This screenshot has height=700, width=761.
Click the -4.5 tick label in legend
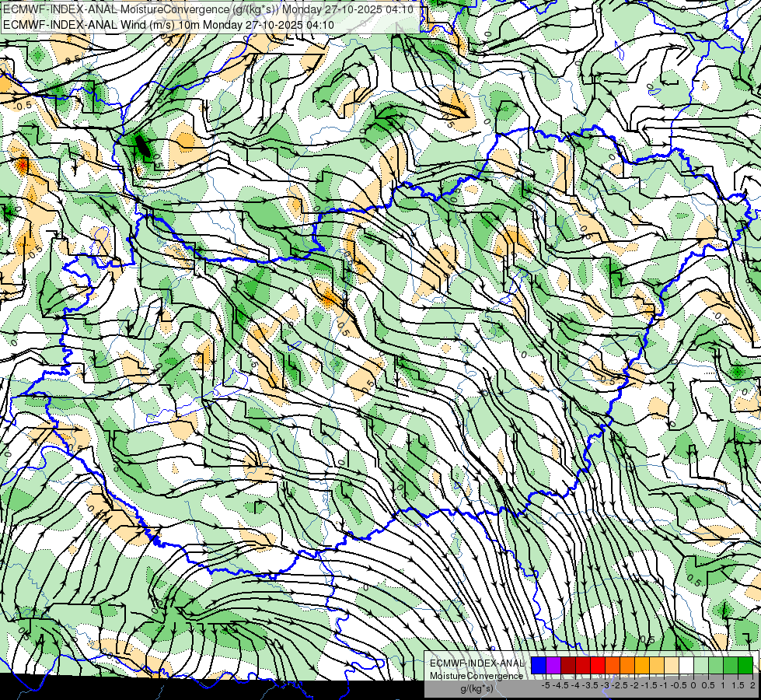point(561,685)
